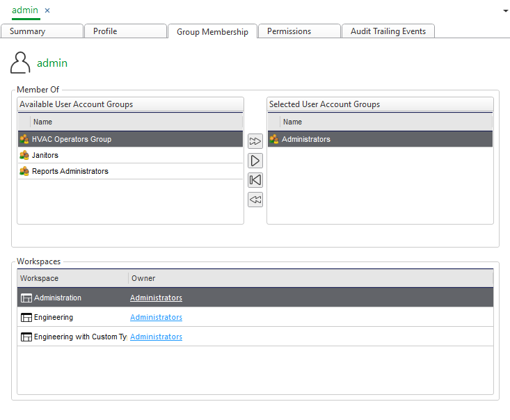Click the Engineering with Custom Ty workspace icon

point(26,337)
